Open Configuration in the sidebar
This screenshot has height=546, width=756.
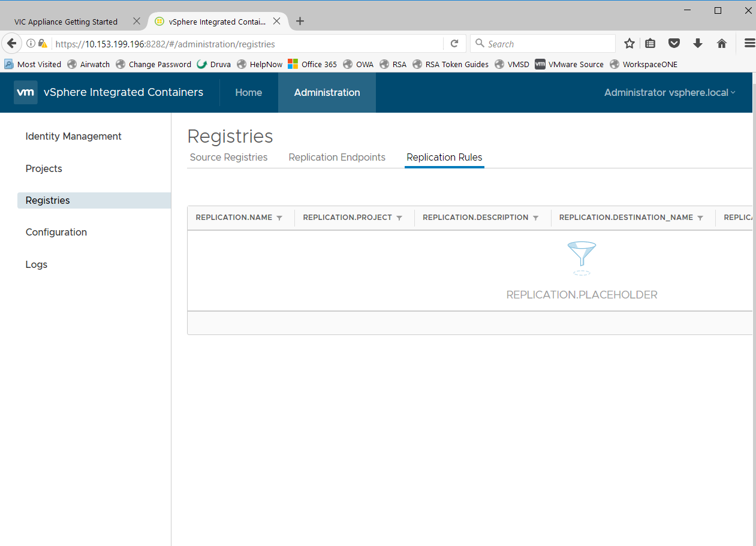(56, 233)
